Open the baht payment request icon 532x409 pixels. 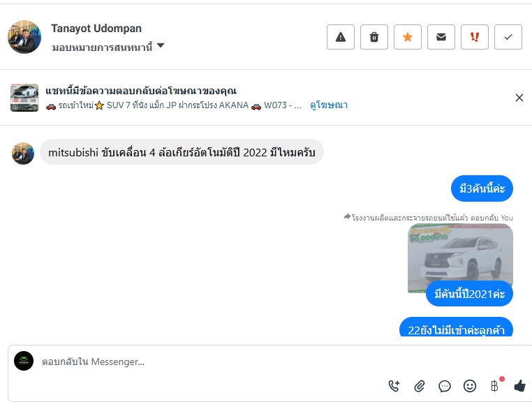pyautogui.click(x=495, y=386)
